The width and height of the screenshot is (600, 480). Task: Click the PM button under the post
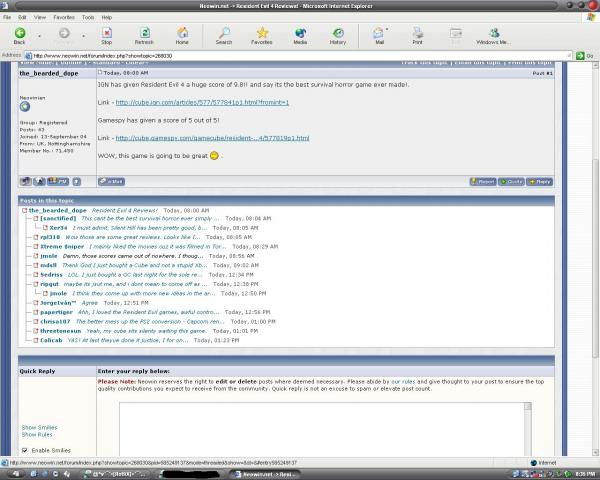(x=58, y=181)
